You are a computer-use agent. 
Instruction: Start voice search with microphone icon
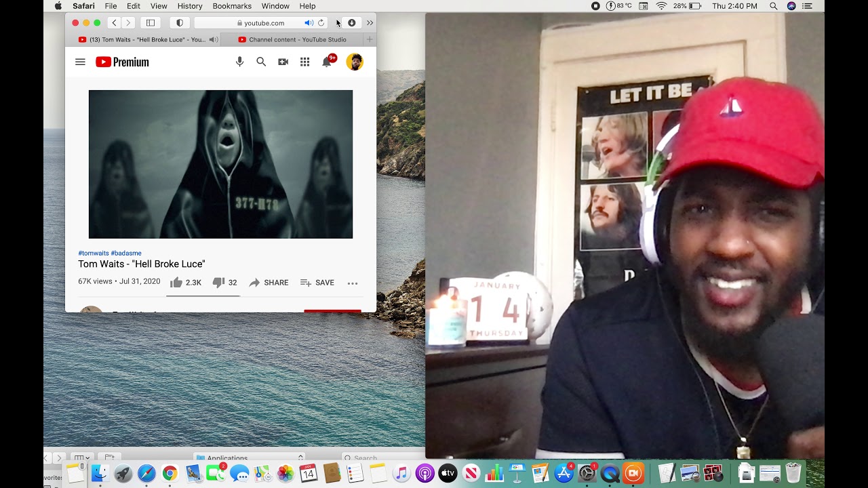pos(239,62)
